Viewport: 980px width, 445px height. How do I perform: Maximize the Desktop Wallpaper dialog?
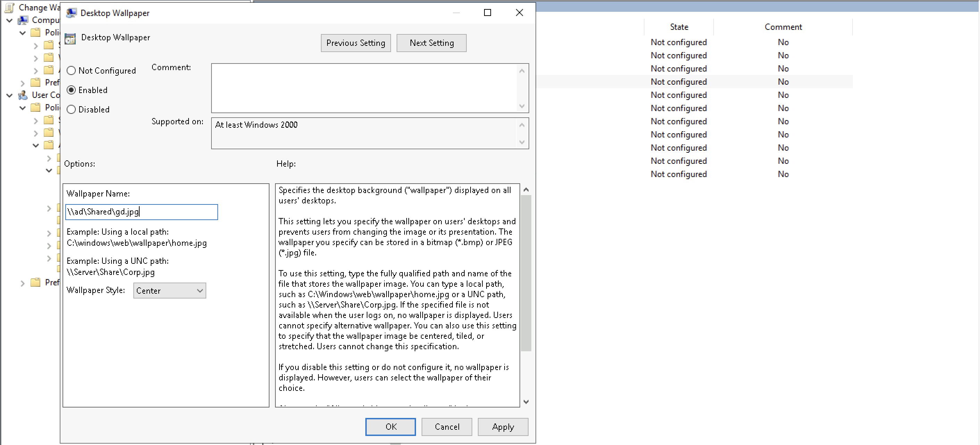tap(487, 13)
